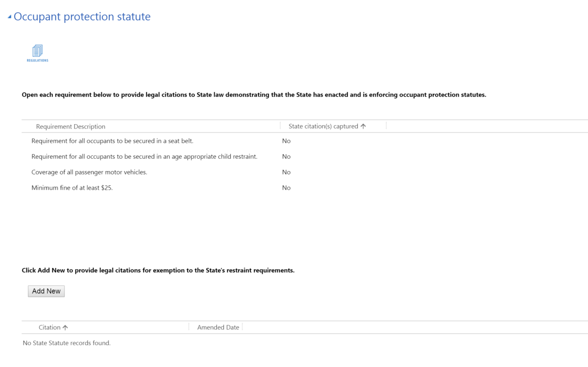Screen dimensions: 588x367
Task: Click the No value for passenger vehicles coverage
Action: pyautogui.click(x=286, y=172)
